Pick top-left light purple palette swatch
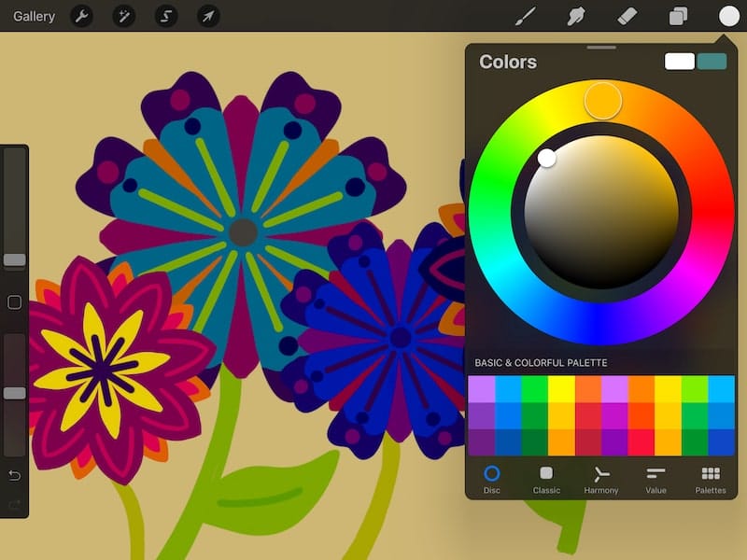747x560 pixels. pos(482,389)
